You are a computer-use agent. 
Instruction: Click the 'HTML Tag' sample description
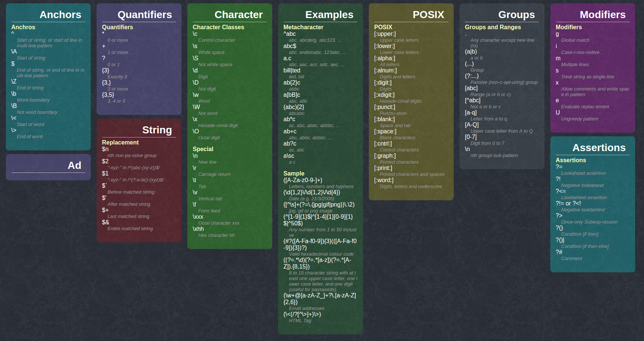tap(300, 321)
